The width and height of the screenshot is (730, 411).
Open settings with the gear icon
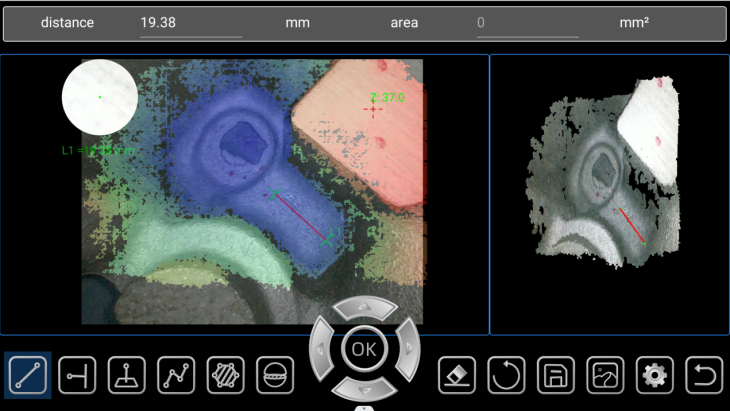point(654,376)
